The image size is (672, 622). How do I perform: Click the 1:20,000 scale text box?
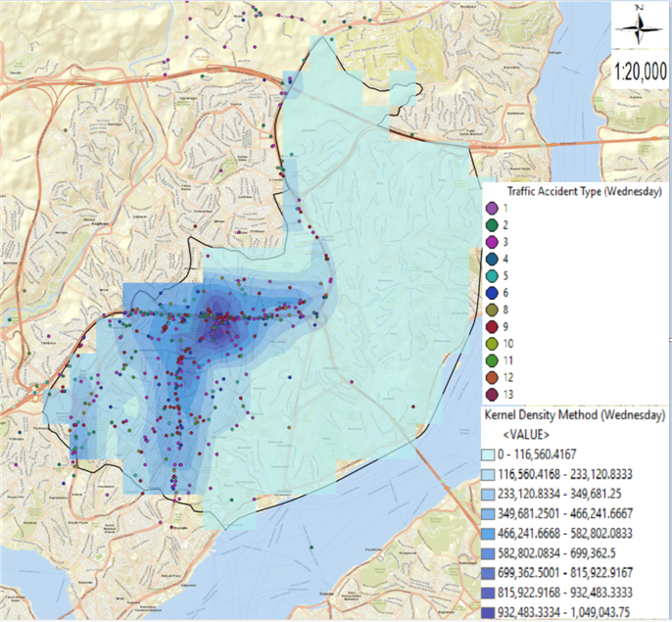(x=640, y=72)
